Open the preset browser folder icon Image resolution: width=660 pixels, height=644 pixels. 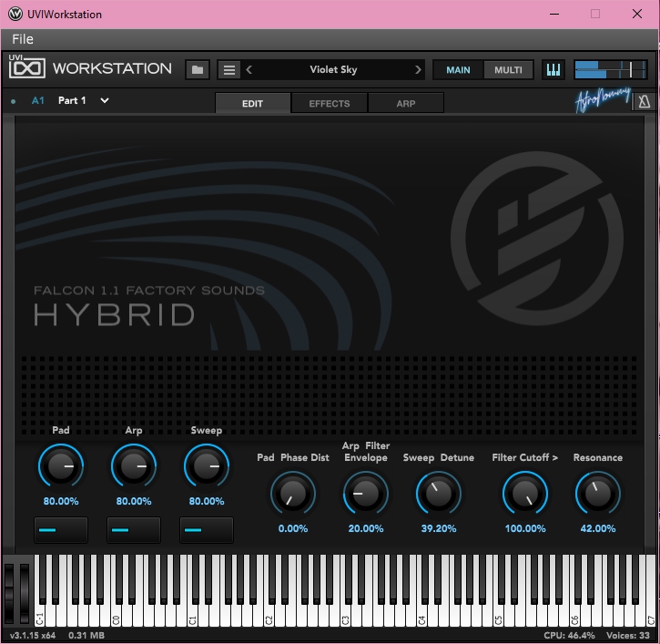point(198,69)
